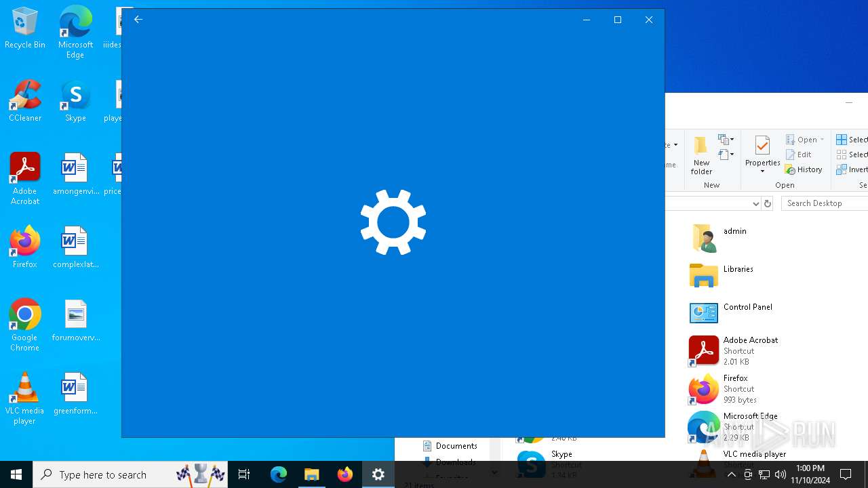The width and height of the screenshot is (868, 488).
Task: Open Skype desktop shortcut
Action: [75, 102]
